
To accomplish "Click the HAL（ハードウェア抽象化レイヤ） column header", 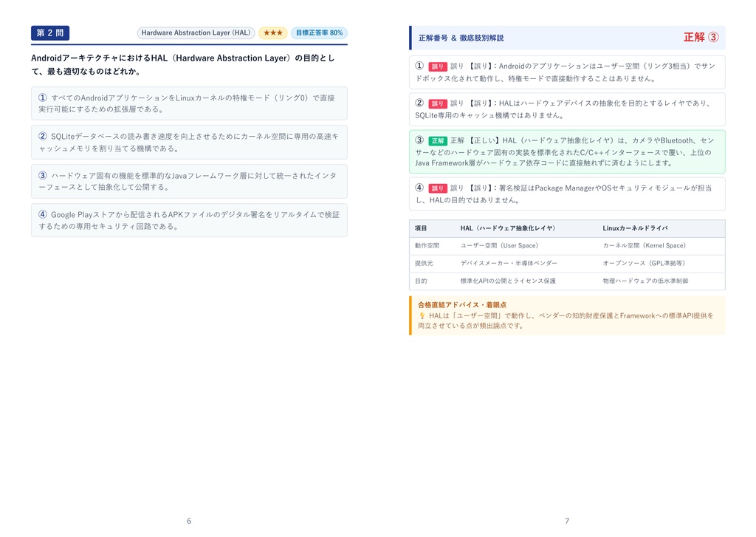I will point(508,228).
